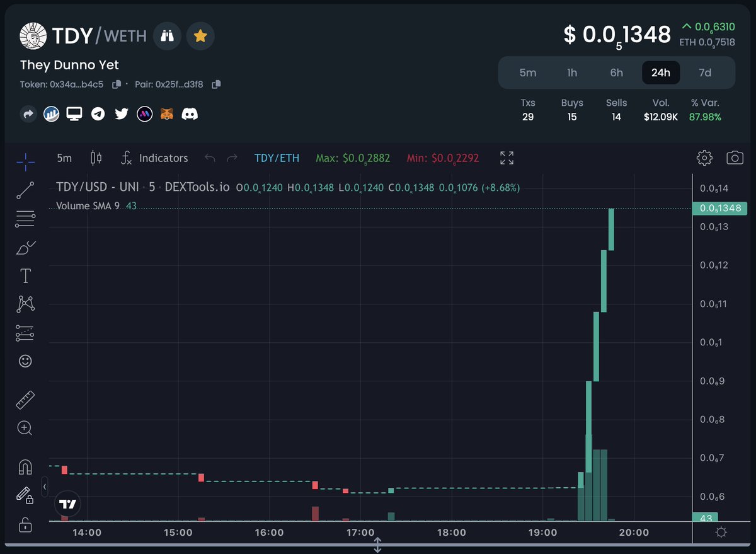
Task: Select the horizontal lines Fibonacci tool
Action: tap(25, 219)
